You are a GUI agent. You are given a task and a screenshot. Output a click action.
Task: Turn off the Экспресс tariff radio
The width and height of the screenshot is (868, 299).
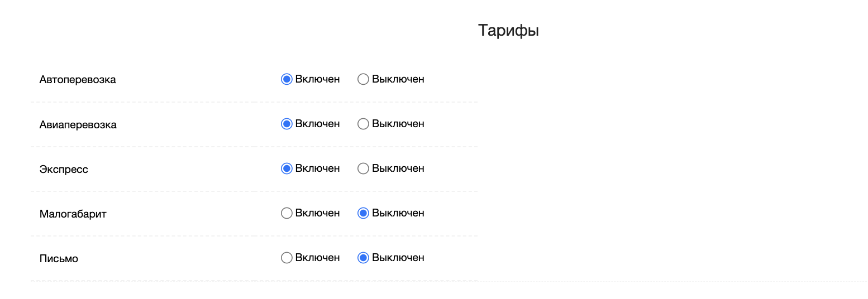tap(363, 168)
